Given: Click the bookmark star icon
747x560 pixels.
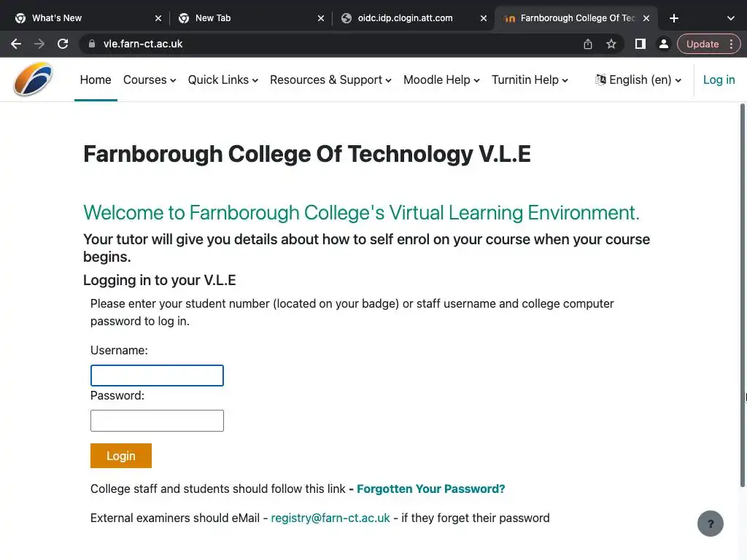Looking at the screenshot, I should 611,44.
